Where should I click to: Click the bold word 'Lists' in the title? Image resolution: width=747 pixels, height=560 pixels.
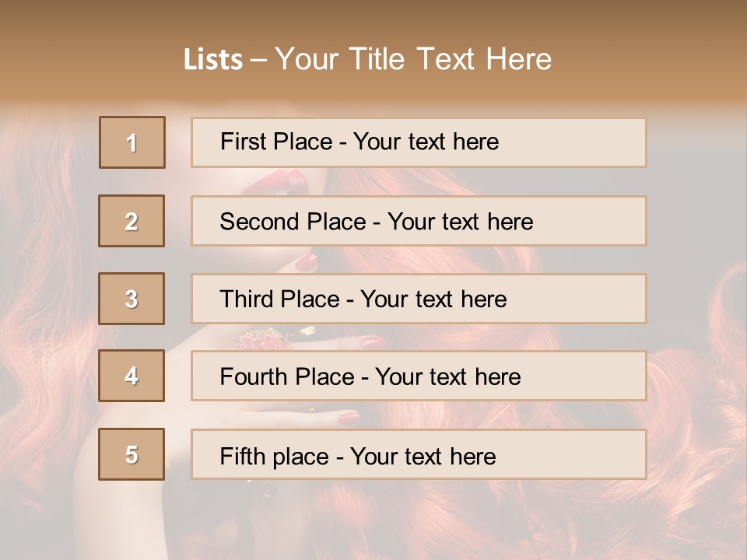[x=212, y=60]
